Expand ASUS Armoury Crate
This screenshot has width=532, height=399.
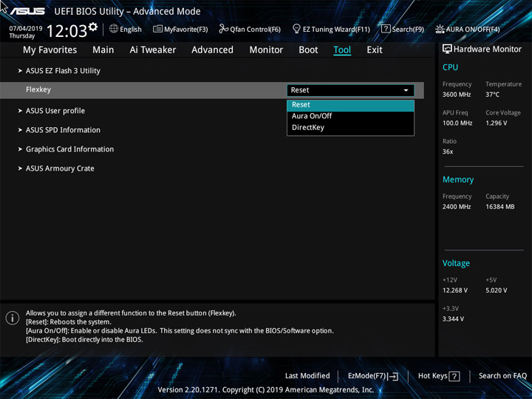60,168
